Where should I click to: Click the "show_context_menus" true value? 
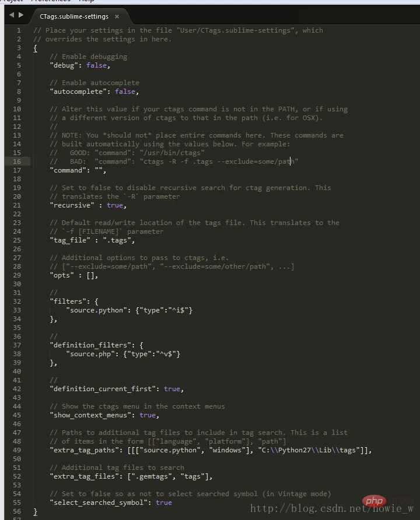(148, 415)
